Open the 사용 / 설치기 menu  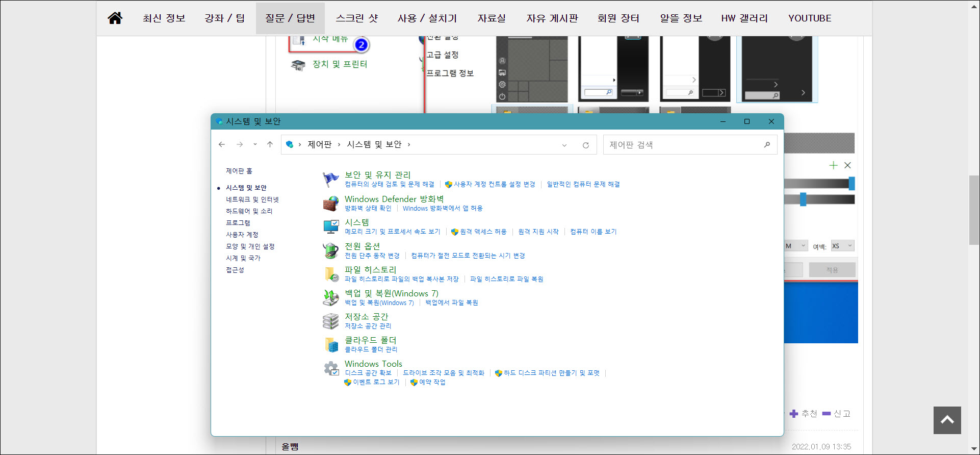[427, 18]
